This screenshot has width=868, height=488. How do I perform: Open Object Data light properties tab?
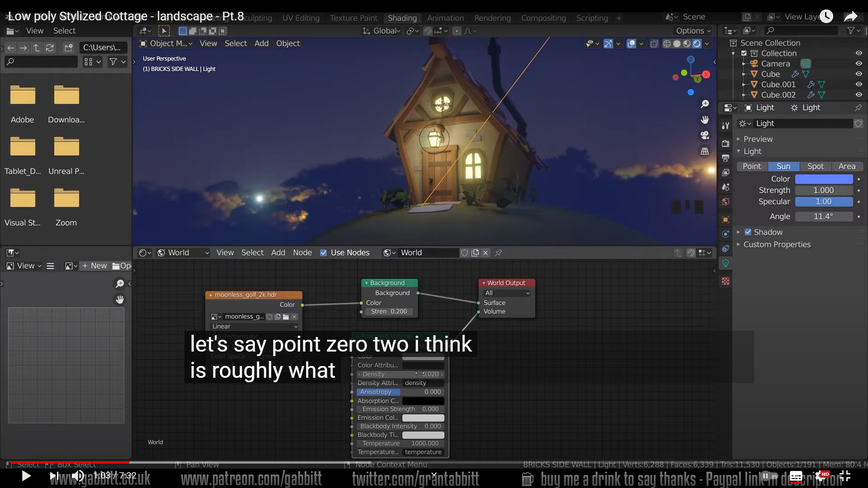pyautogui.click(x=726, y=263)
